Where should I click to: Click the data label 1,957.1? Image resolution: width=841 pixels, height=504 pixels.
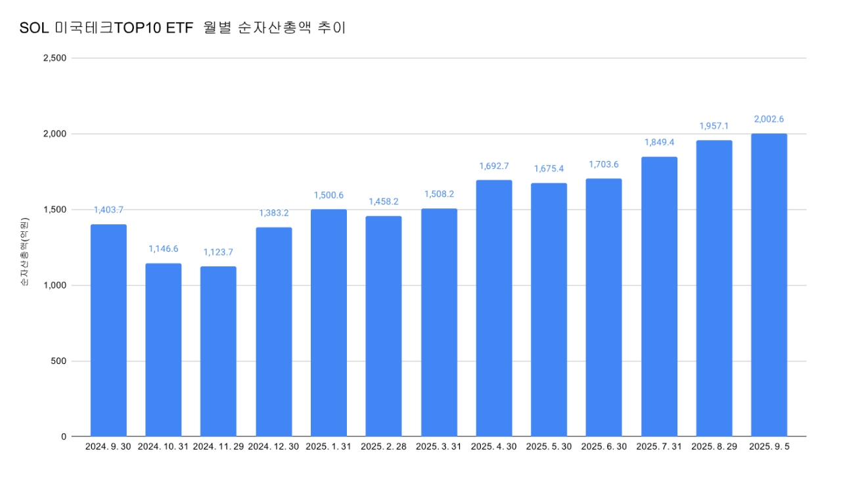(x=714, y=126)
